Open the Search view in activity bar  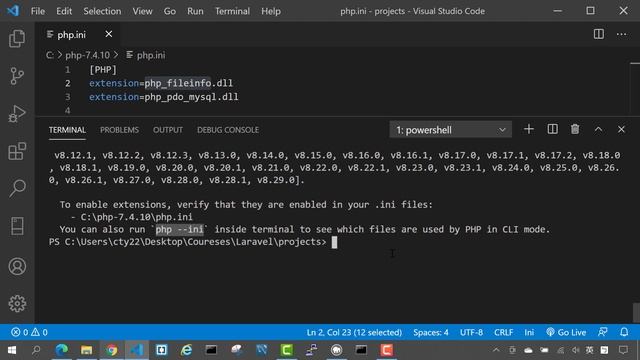tap(17, 189)
